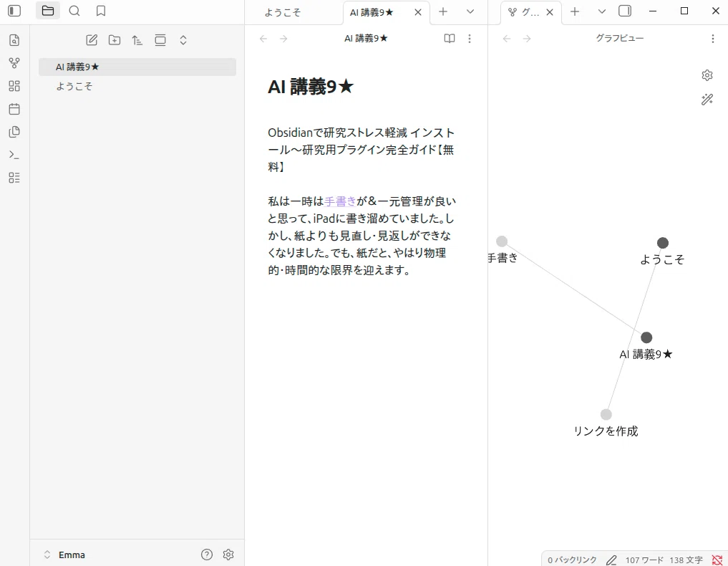This screenshot has width=728, height=566.
Task: Open the canvas icon in ribbon
Action: click(14, 86)
